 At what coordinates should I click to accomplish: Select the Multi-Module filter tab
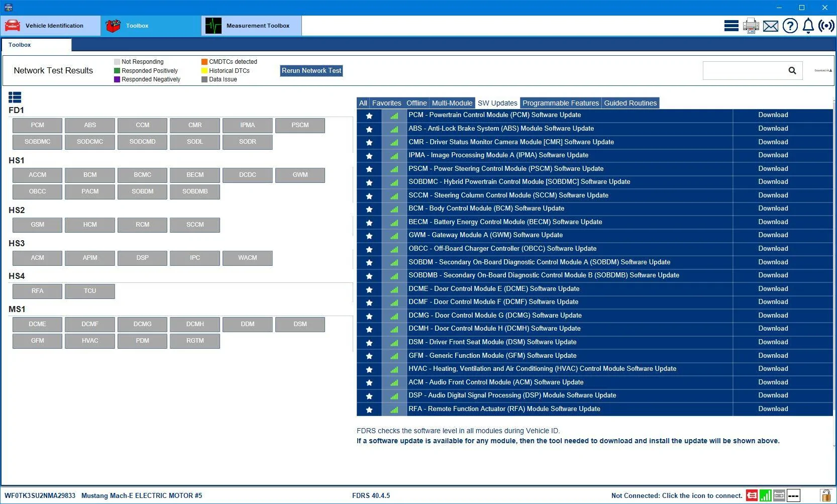[x=452, y=103]
